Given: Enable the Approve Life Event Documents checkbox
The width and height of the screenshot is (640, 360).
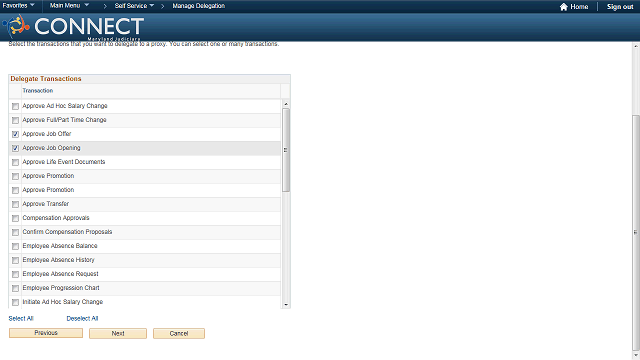Looking at the screenshot, I should tap(16, 162).
